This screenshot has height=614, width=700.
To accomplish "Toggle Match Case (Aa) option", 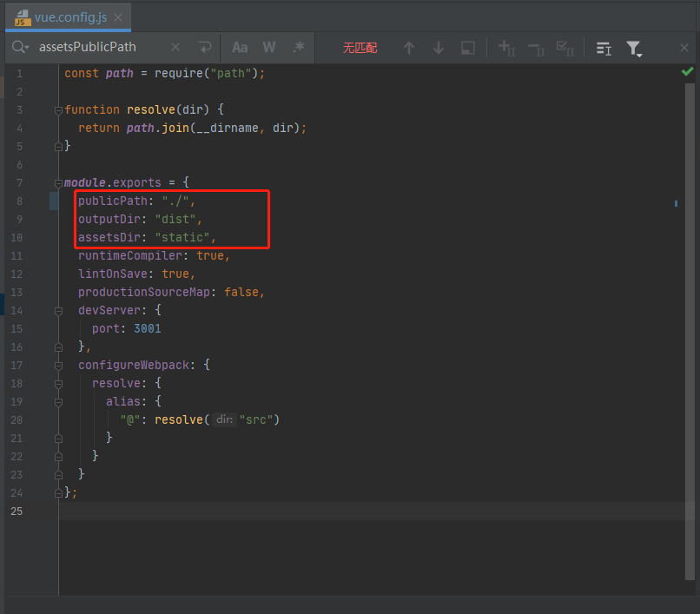I will 240,48.
